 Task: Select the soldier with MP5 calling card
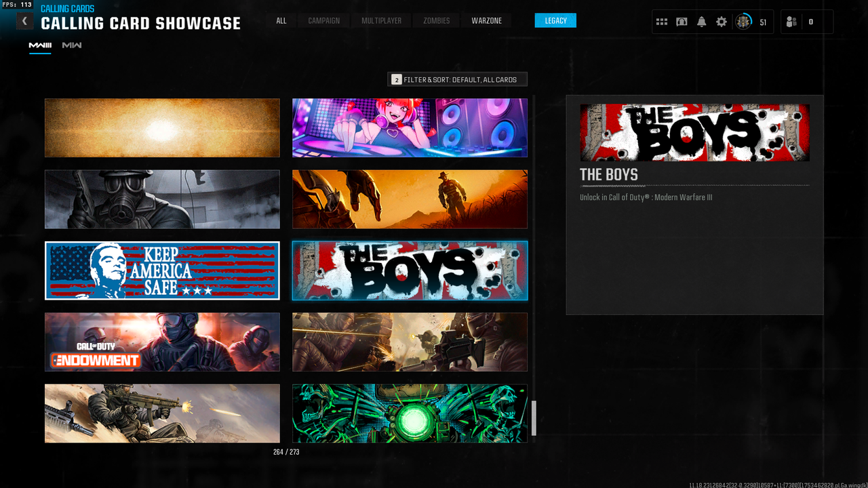[162, 413]
